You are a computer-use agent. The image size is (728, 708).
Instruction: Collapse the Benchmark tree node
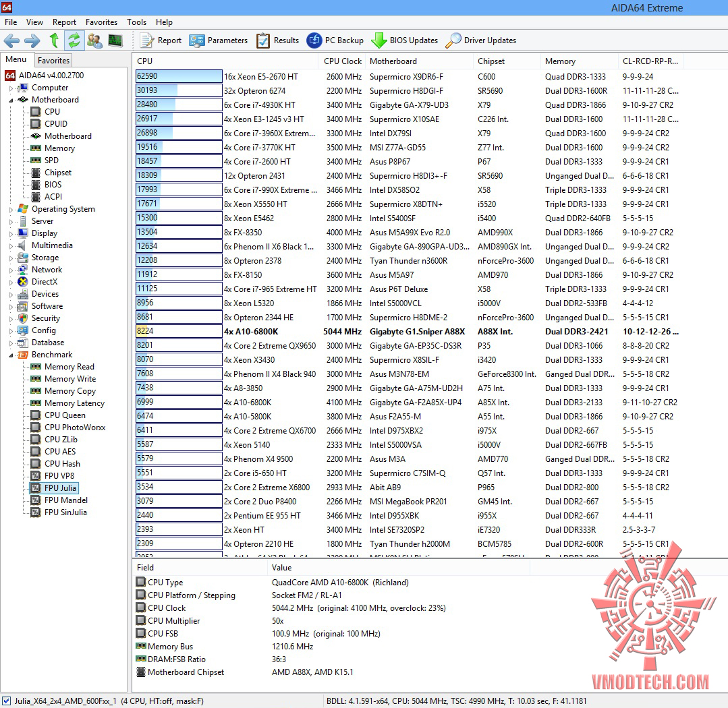11,355
